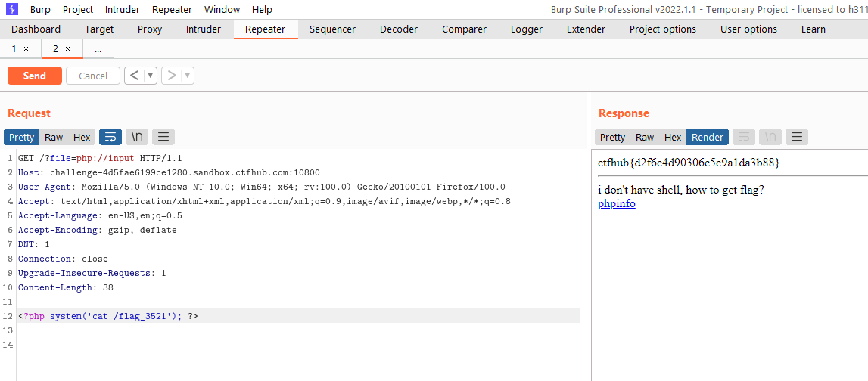Go forward to next request in history
Screen dimensions: 868x381
172,76
